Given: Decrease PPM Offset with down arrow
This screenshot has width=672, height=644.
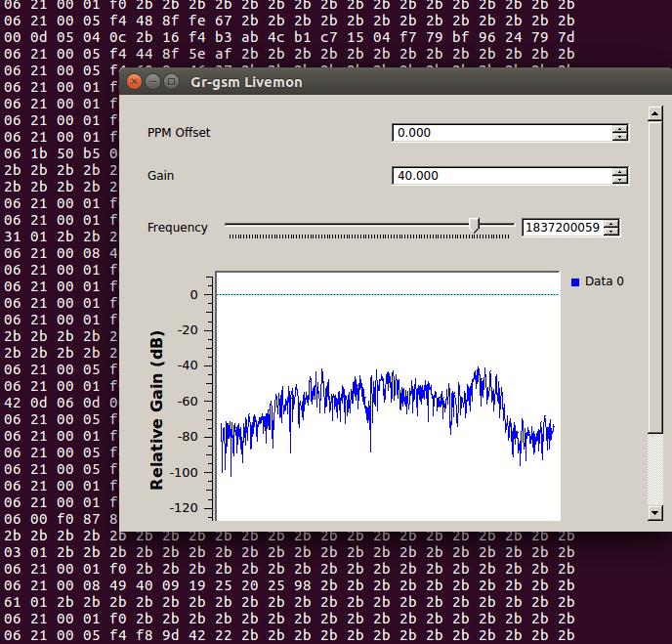Looking at the screenshot, I should coord(619,137).
